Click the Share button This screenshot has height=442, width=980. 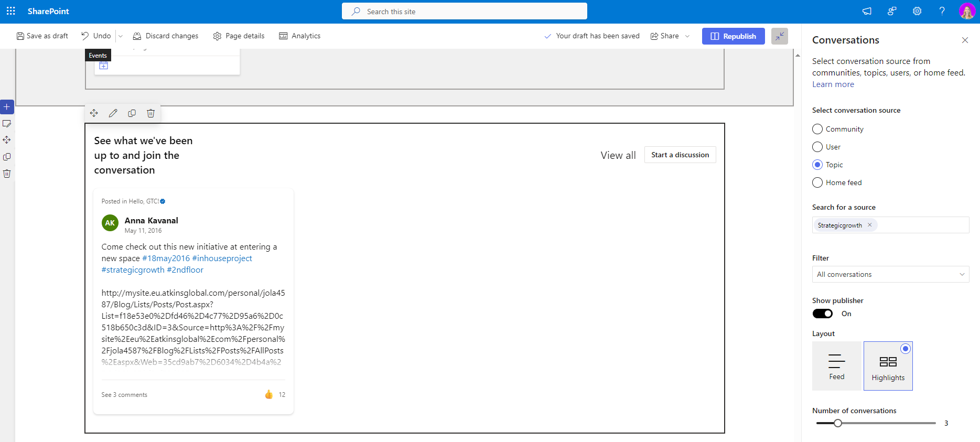[x=665, y=36]
